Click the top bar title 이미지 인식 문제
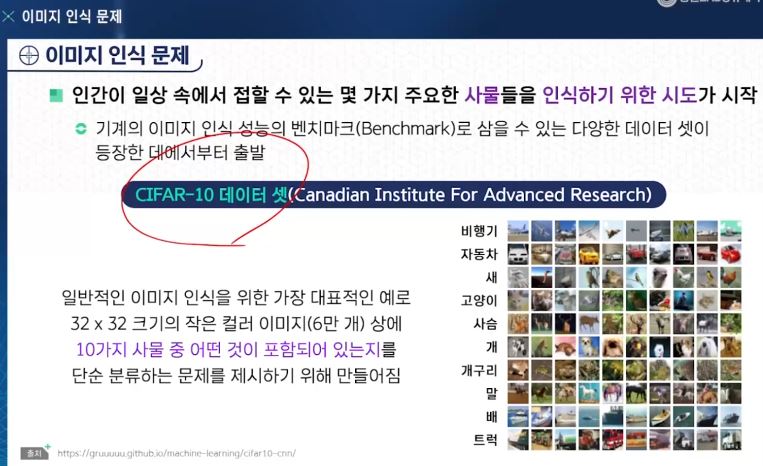Screen dimensions: 763x466 pos(72,17)
